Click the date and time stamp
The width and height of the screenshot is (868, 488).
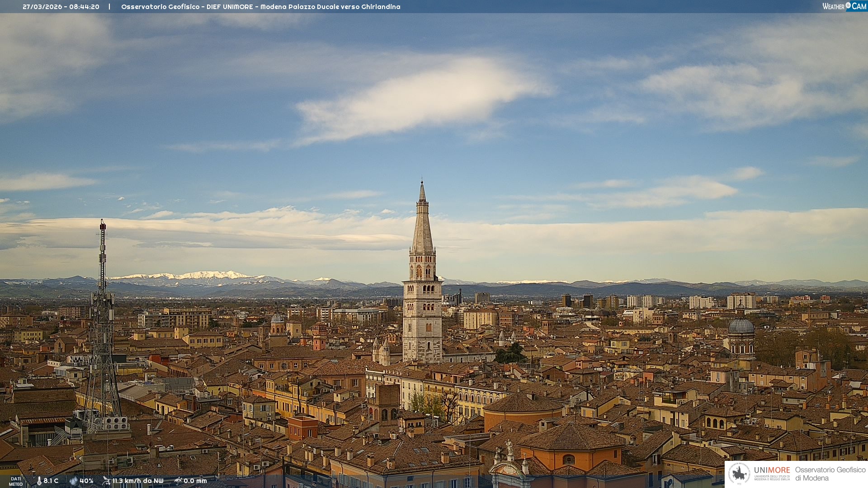tap(61, 7)
